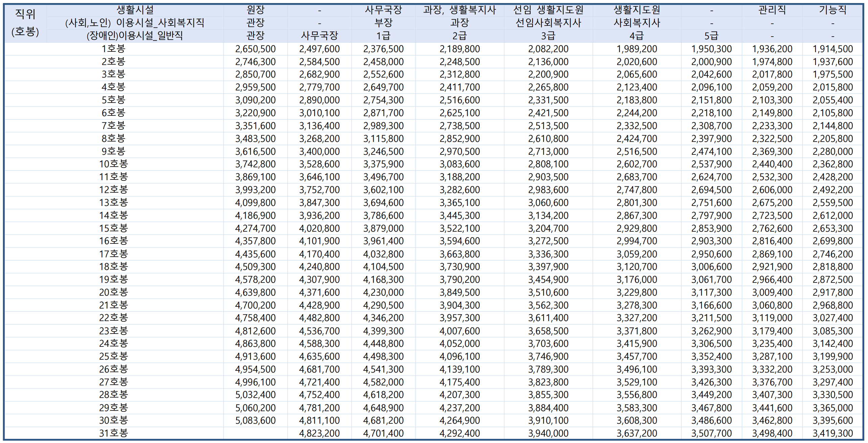
Task: Click the 15호봉 row label
Action: point(113,228)
